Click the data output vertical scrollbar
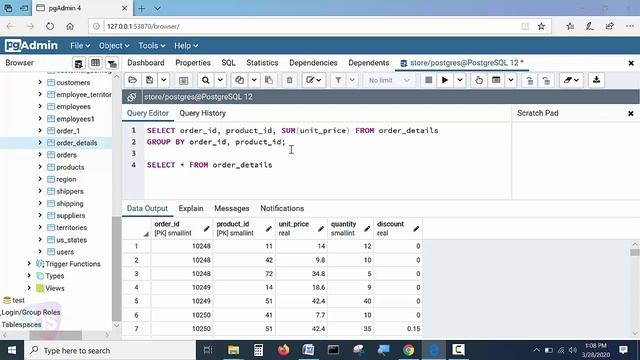640x360 pixels. [635, 252]
